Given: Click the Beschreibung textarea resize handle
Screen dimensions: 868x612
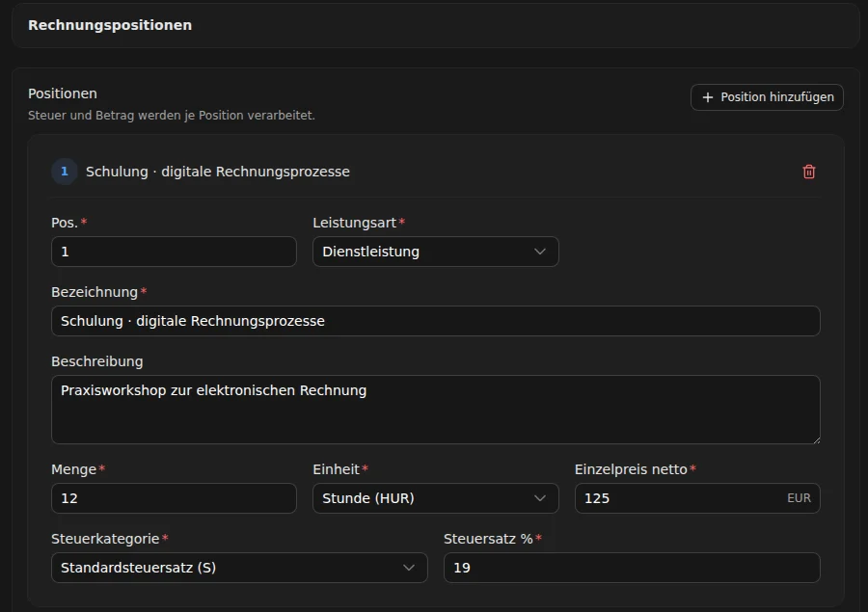Looking at the screenshot, I should 816,439.
